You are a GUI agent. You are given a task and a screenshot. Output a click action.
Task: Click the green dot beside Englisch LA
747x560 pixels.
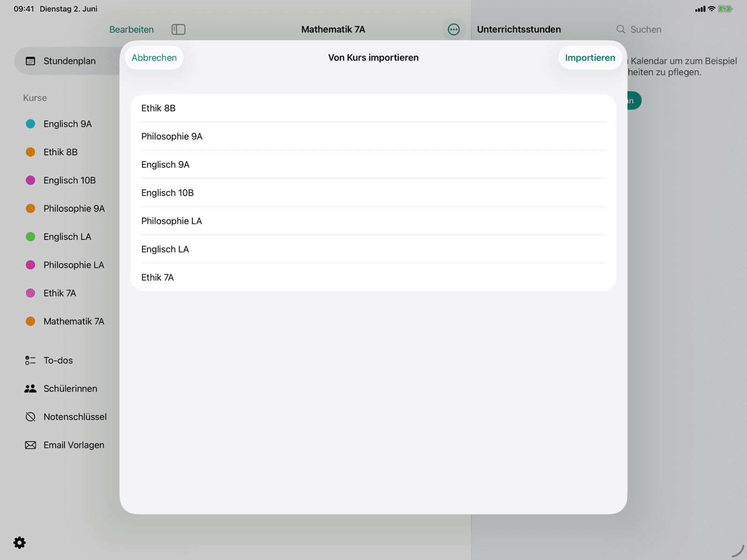click(x=30, y=237)
